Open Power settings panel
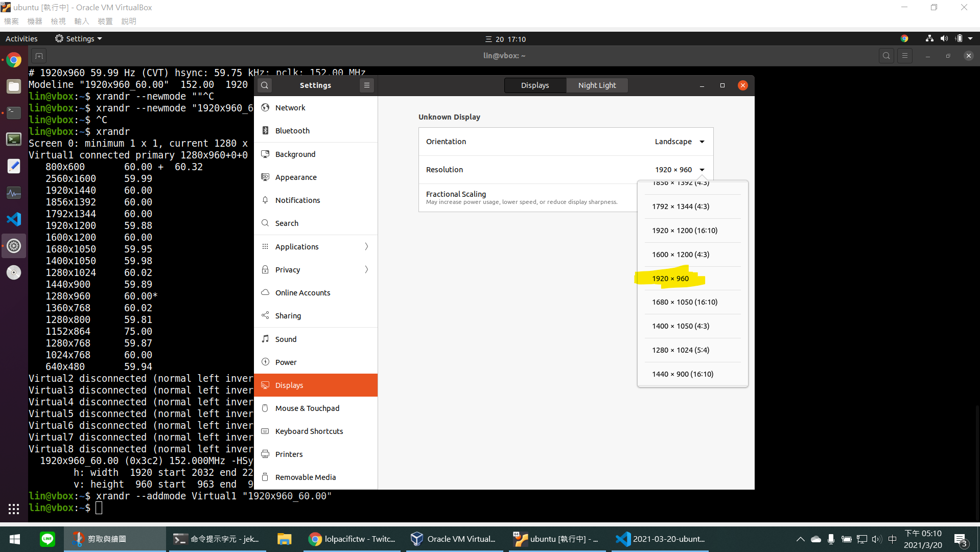This screenshot has height=552, width=980. pyautogui.click(x=316, y=362)
